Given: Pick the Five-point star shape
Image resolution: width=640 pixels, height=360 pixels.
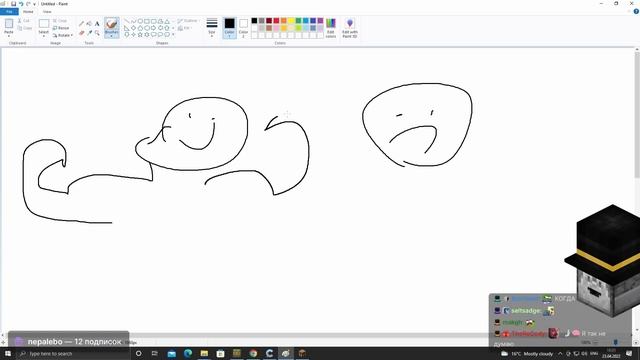Looking at the screenshot, I should [140, 35].
